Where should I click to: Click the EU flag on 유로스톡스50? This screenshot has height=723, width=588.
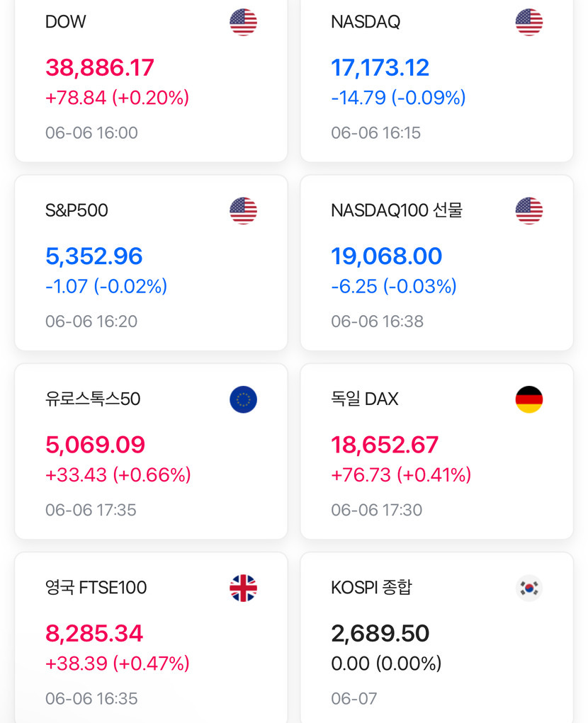click(243, 399)
